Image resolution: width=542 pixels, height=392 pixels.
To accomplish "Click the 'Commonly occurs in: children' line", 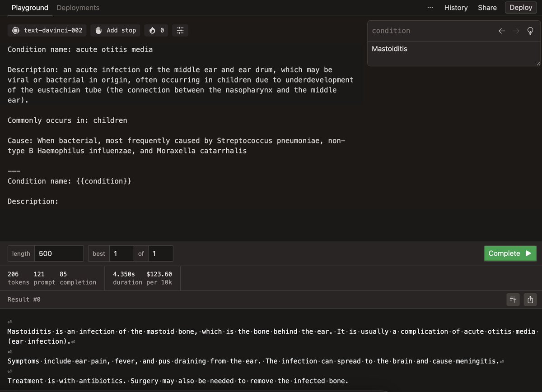I will click(x=67, y=120).
